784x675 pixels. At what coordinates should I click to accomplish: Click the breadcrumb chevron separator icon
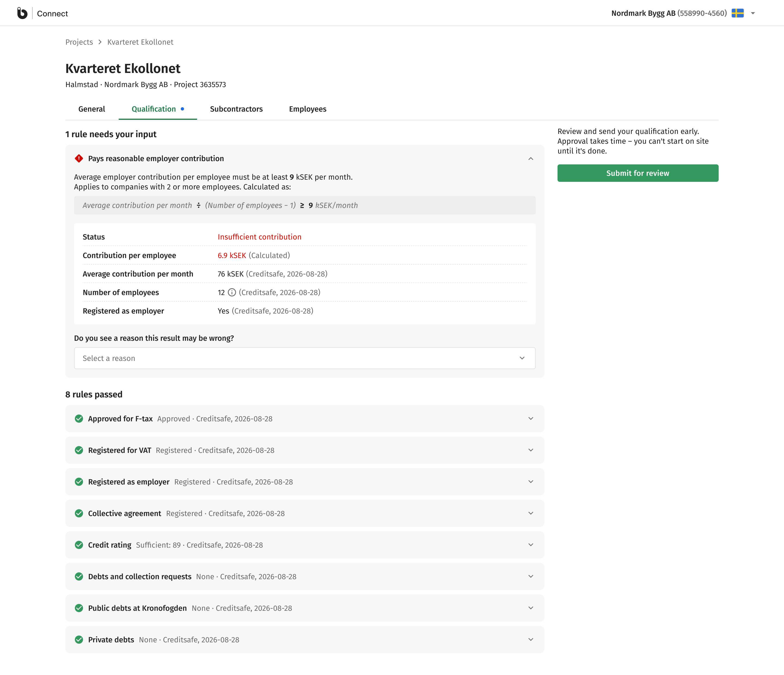point(100,42)
